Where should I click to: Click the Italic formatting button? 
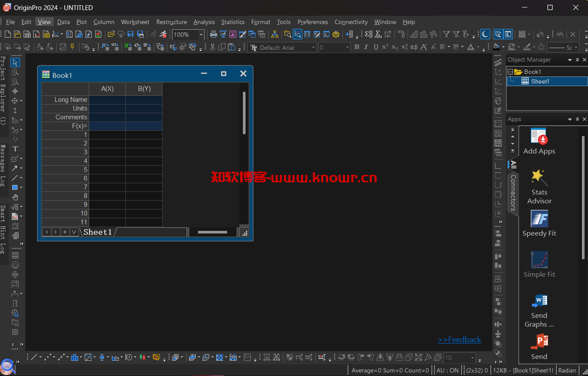click(366, 47)
